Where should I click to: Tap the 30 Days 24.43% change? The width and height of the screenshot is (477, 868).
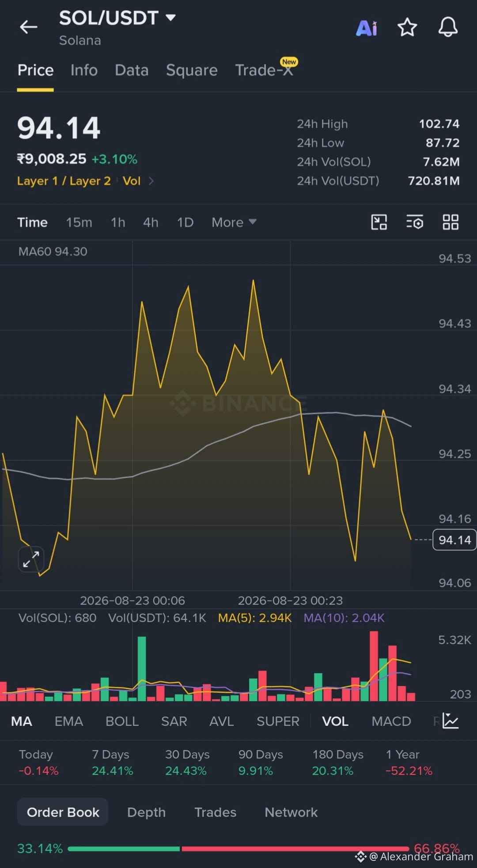point(187,763)
